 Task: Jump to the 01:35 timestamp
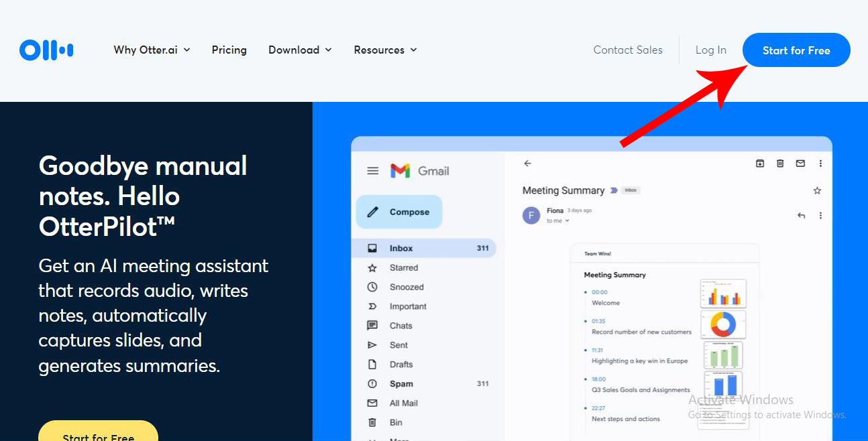click(598, 321)
